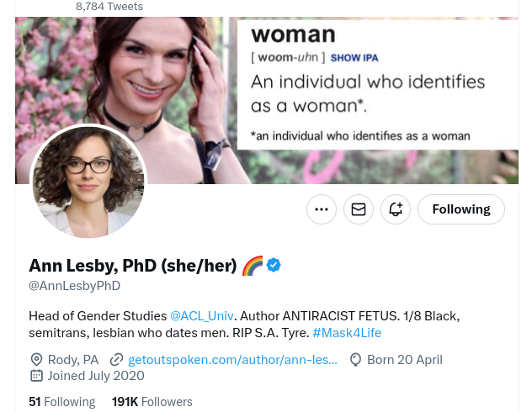The image size is (532, 412).
Task: Visit the getoutspoken.com author link
Action: [x=232, y=360]
